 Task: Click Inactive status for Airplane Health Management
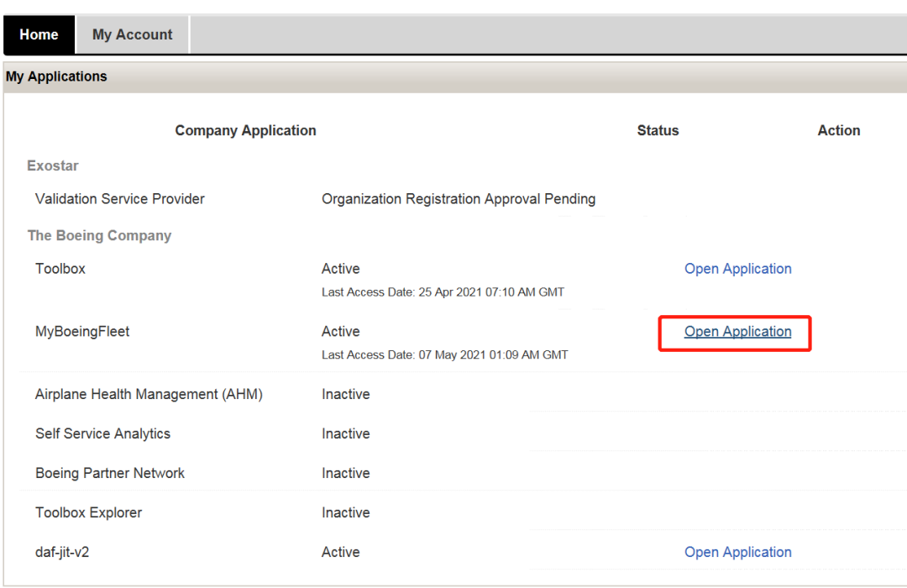(x=346, y=394)
